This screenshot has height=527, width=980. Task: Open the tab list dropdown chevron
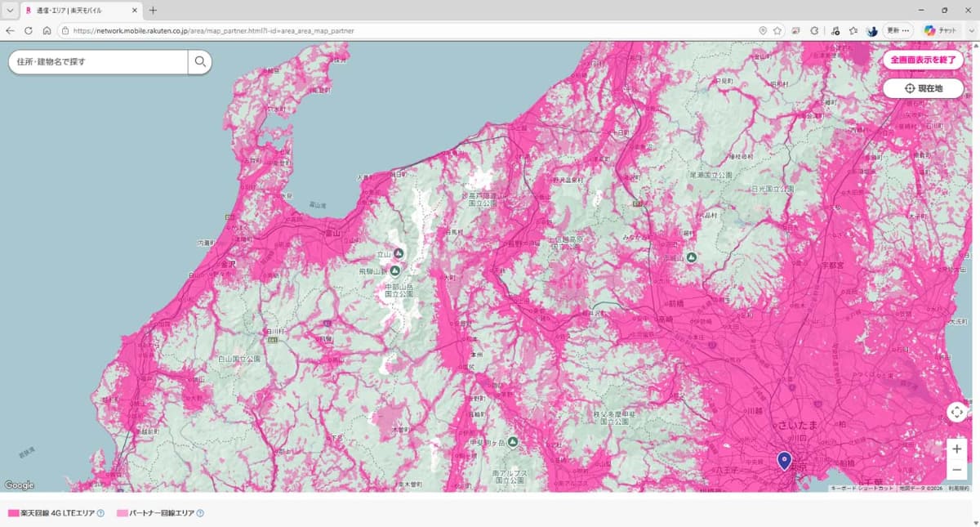(10, 11)
